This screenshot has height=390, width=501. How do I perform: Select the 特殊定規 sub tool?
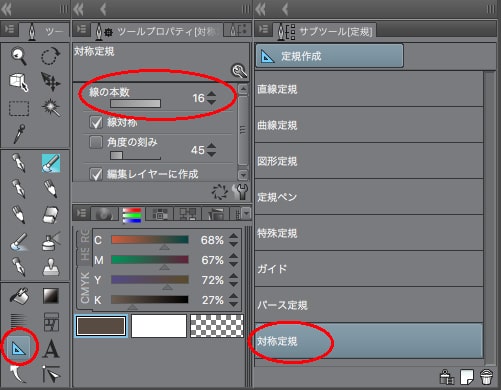coord(369,233)
